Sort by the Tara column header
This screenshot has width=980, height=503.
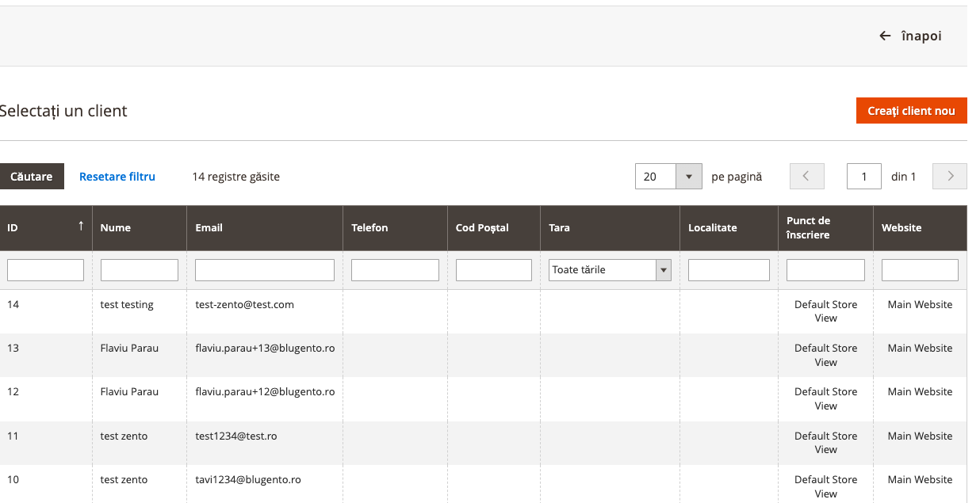tap(610, 228)
